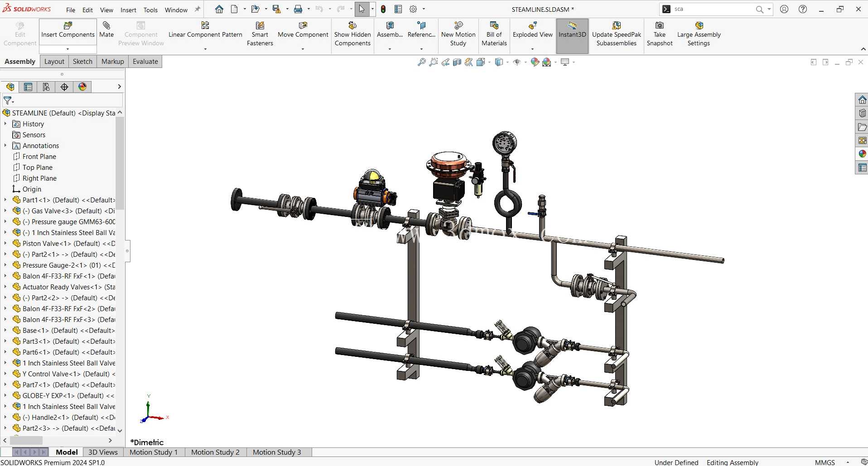Open the DisplayManager tab icon
868x466 pixels.
(x=82, y=87)
